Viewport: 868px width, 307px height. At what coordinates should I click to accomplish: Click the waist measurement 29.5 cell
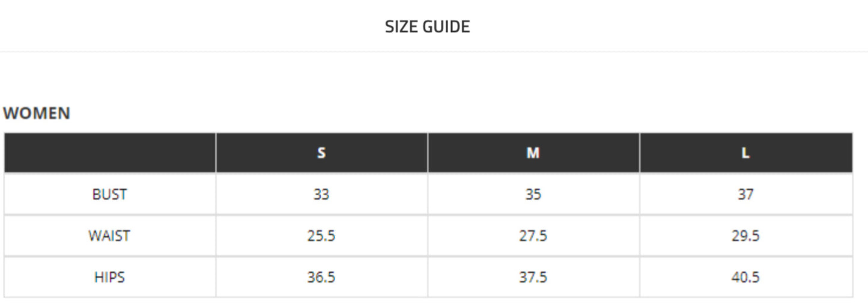745,236
